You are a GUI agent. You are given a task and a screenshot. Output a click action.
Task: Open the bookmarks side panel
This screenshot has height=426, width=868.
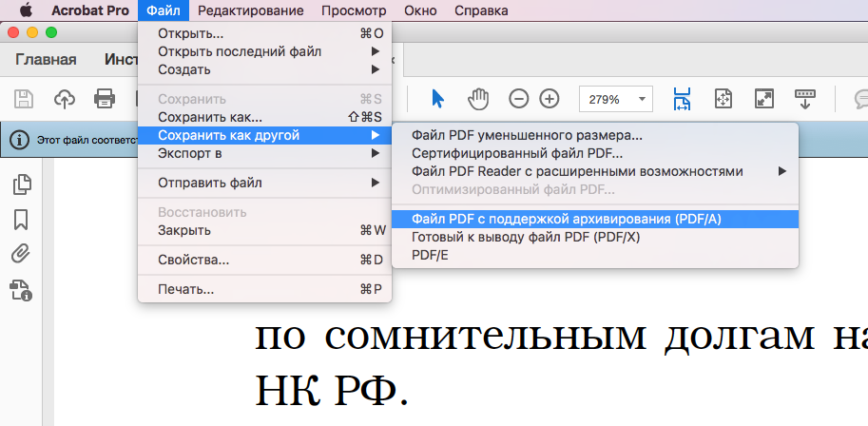(x=22, y=220)
